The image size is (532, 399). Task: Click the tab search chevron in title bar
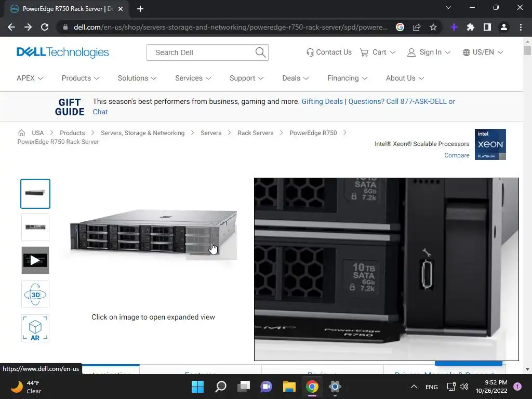[x=448, y=7]
